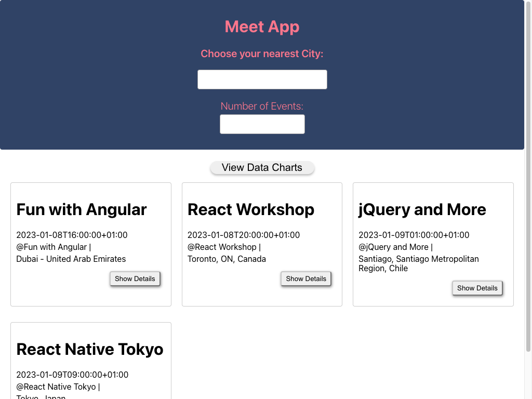Show Details for jQuery and More event

coord(477,288)
